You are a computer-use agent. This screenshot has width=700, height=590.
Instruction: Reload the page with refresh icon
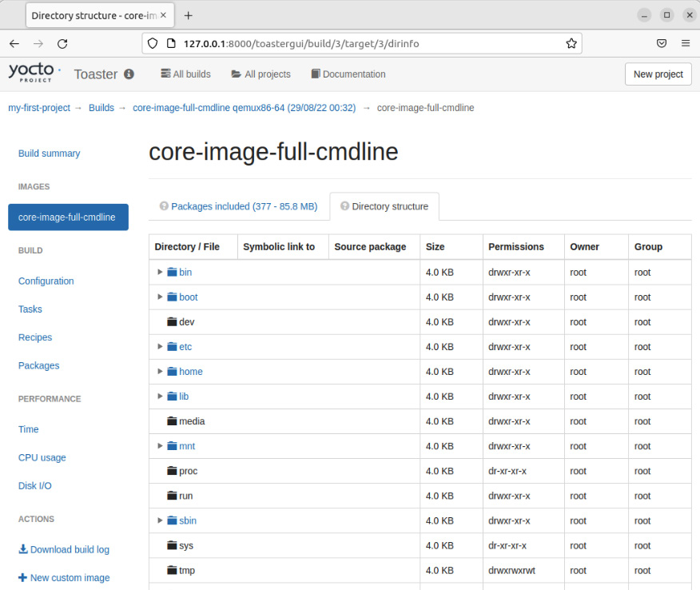pyautogui.click(x=62, y=44)
